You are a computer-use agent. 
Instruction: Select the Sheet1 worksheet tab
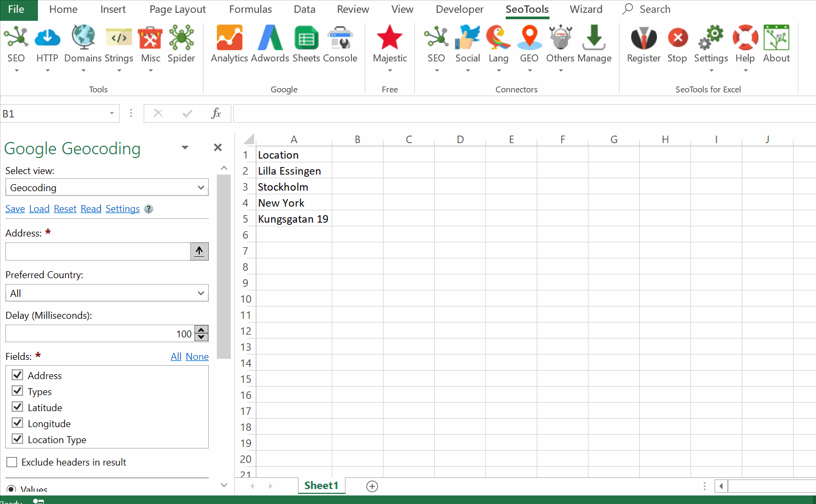(x=321, y=485)
